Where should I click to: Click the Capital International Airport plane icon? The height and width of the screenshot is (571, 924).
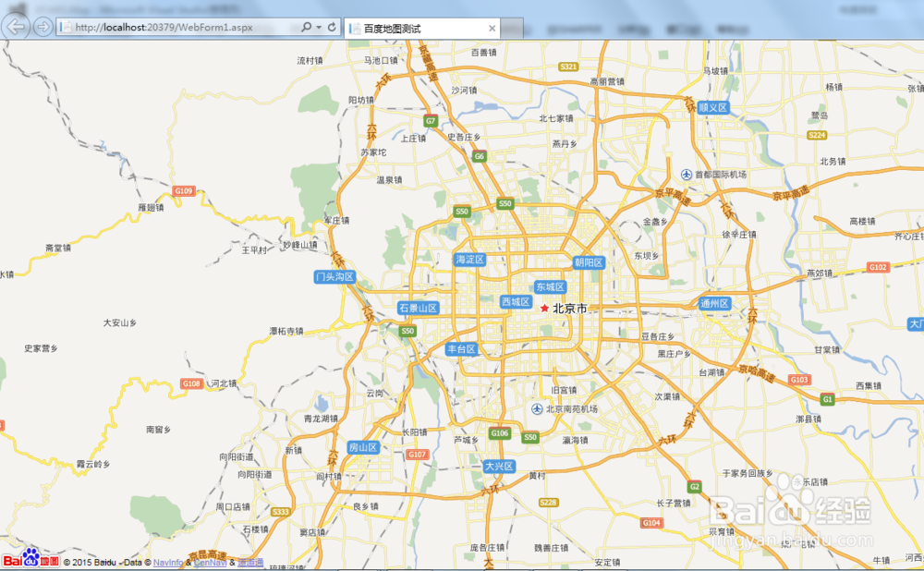(687, 173)
